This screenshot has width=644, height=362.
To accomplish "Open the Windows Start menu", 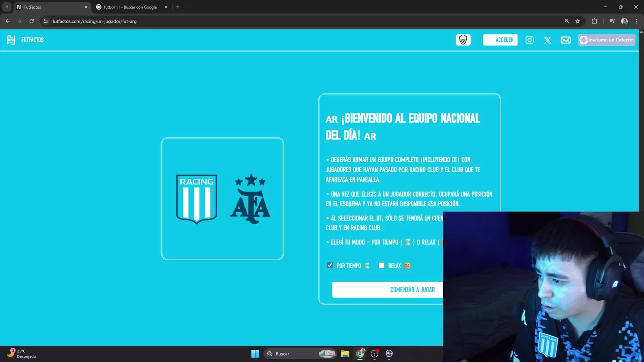I will point(255,354).
